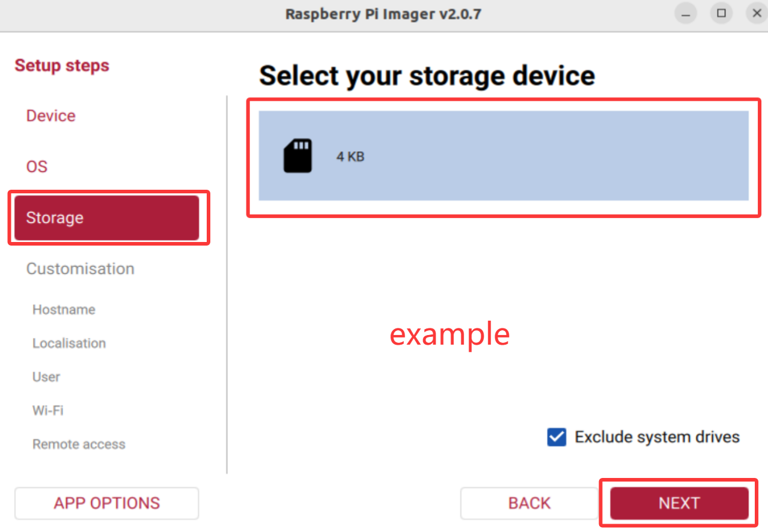The width and height of the screenshot is (768, 532).
Task: Click the NEXT button
Action: coord(679,503)
